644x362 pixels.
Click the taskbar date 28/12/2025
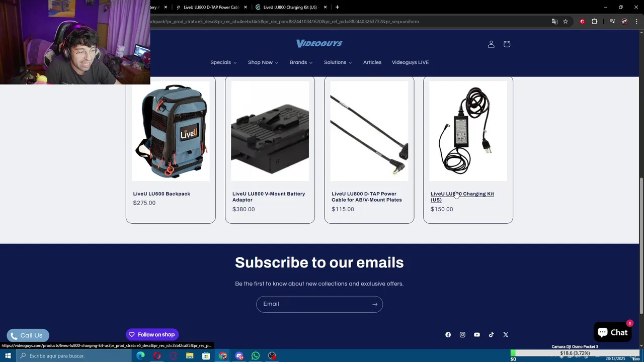(616, 359)
